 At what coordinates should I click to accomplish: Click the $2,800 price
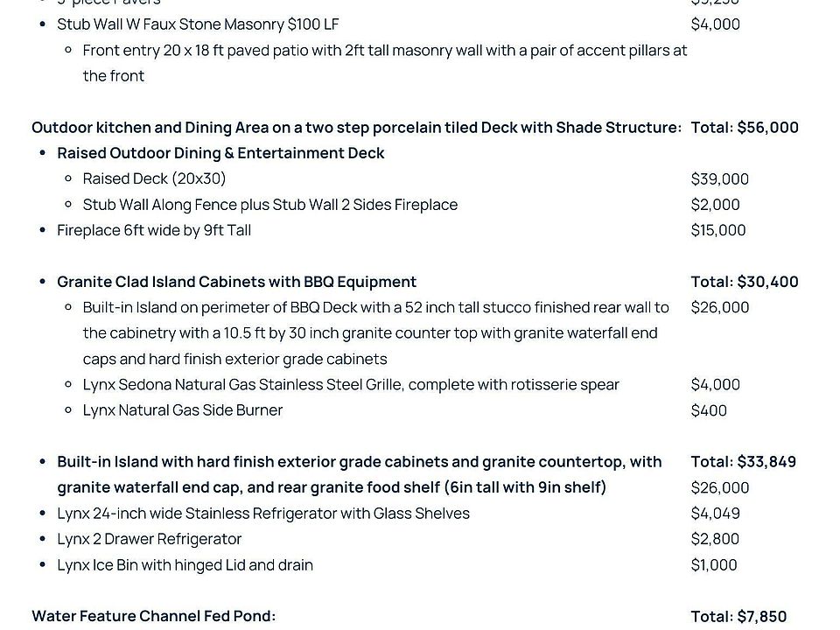click(x=715, y=539)
